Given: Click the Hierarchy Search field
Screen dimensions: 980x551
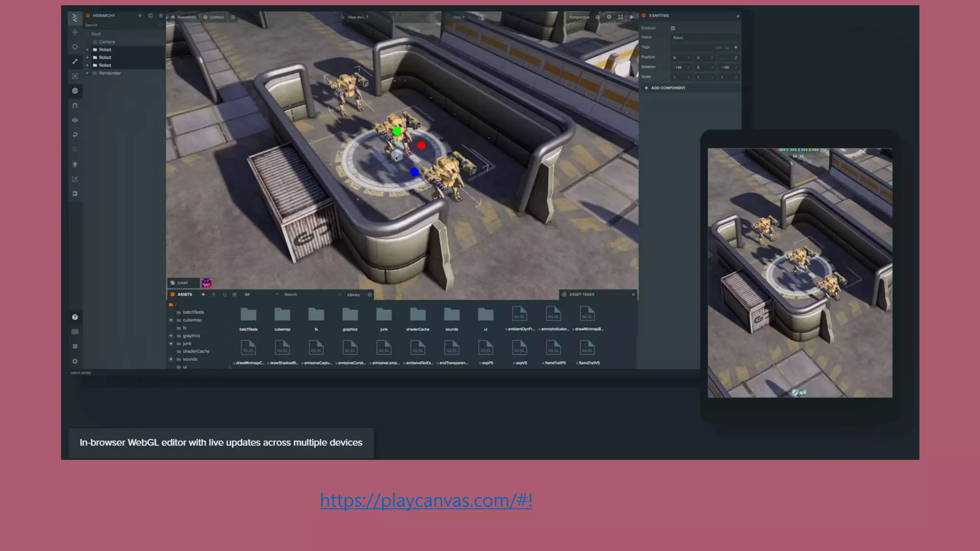Looking at the screenshot, I should tap(124, 25).
